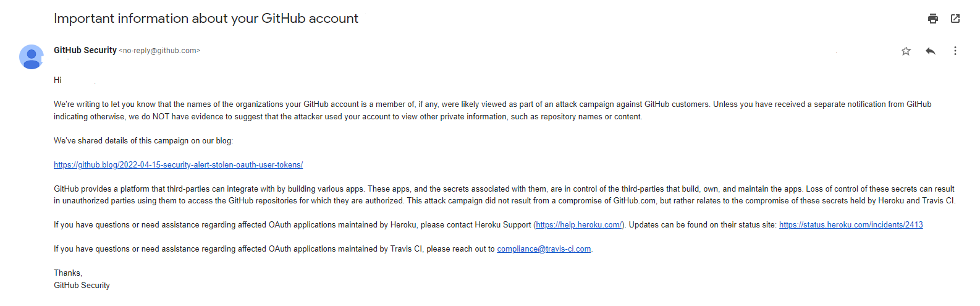The height and width of the screenshot is (306, 980).
Task: Click the GitHub Security sender name
Action: [85, 50]
